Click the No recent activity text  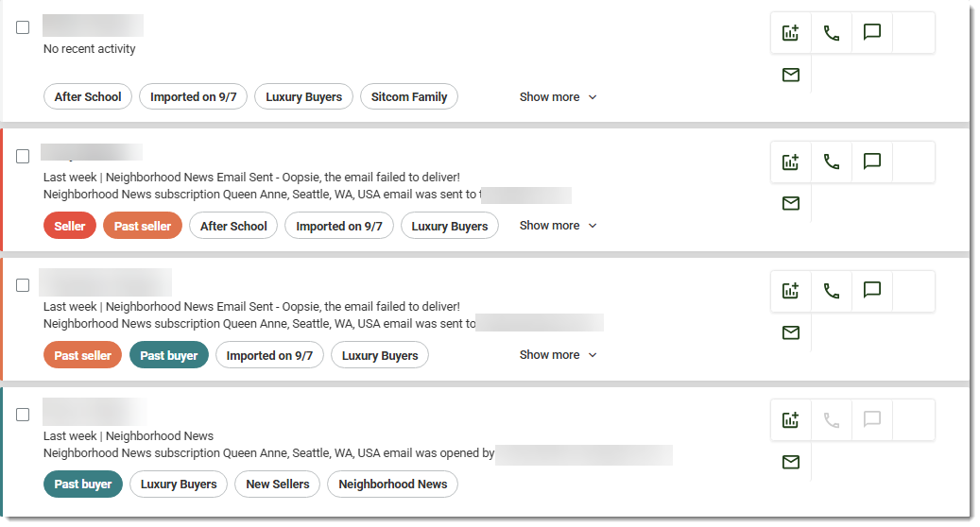pyautogui.click(x=90, y=49)
